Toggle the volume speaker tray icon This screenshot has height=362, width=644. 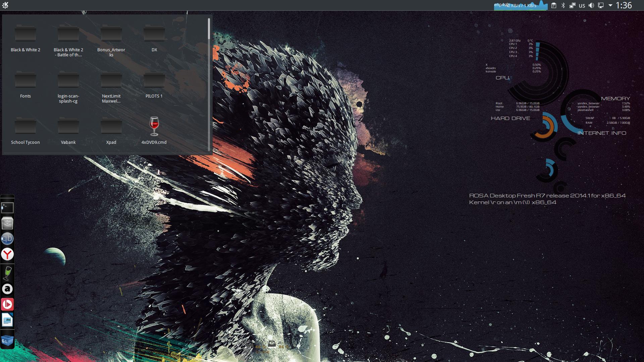(x=591, y=5)
